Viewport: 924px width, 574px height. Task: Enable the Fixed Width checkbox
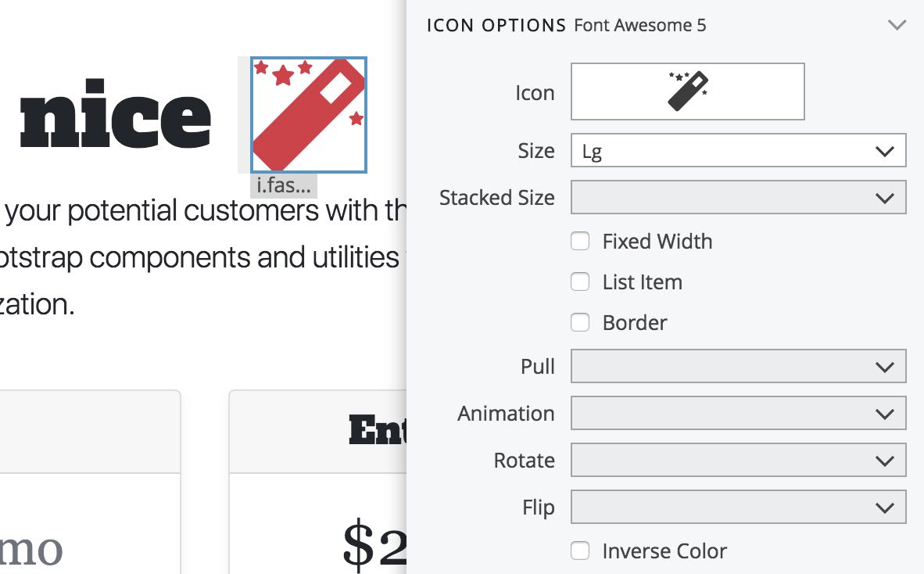pos(580,241)
